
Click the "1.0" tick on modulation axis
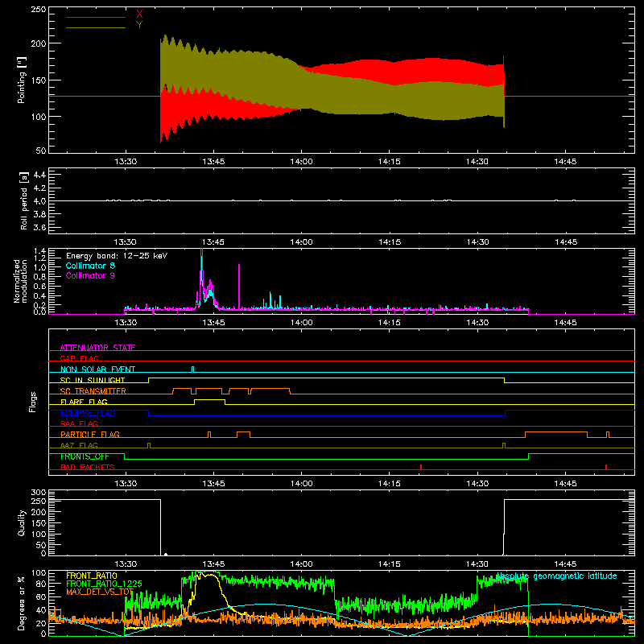click(x=39, y=267)
